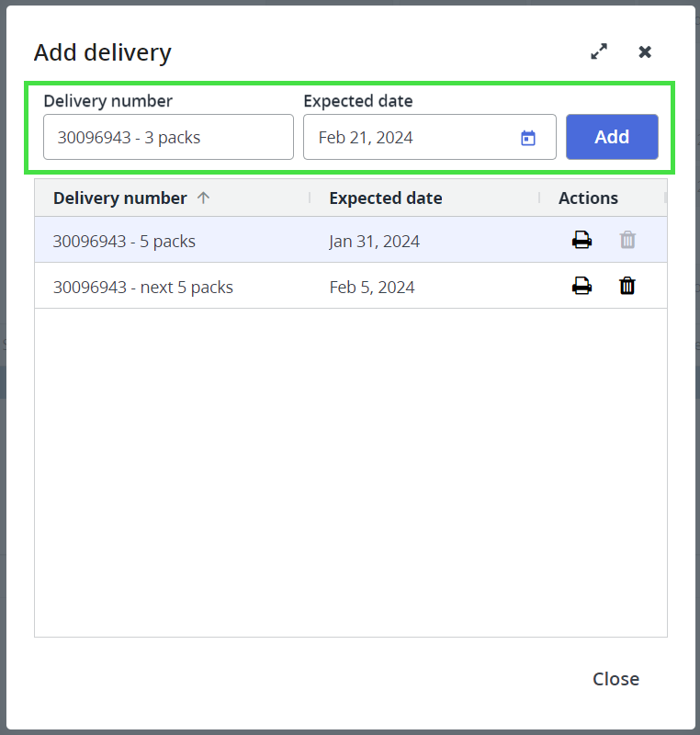Image resolution: width=700 pixels, height=735 pixels.
Task: Expand the Add delivery dialog to fullscreen
Action: click(599, 52)
